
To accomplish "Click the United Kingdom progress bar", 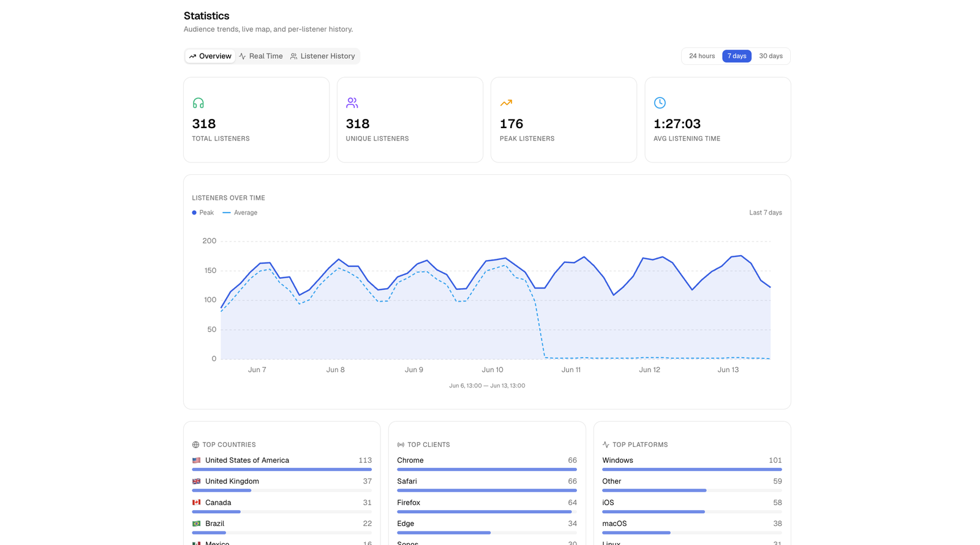I will tap(282, 490).
